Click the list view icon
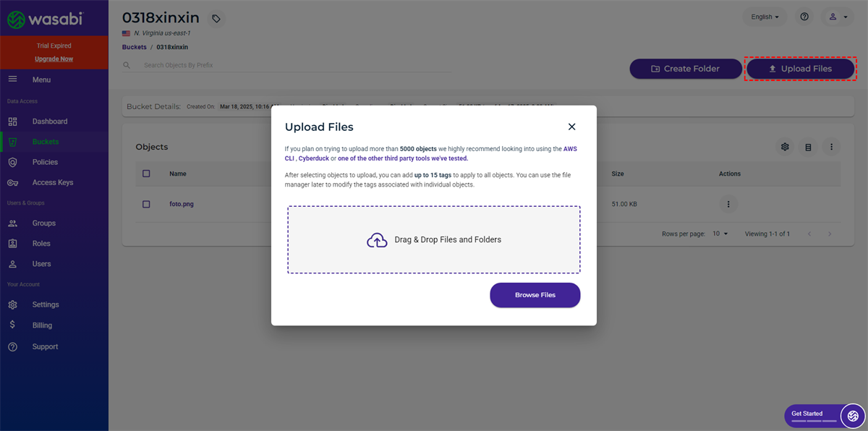Viewport: 868px width, 431px height. point(808,147)
